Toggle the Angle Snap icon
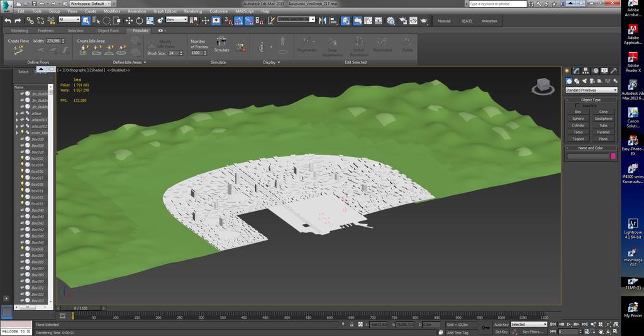Image resolution: width=644 pixels, height=336 pixels. click(x=238, y=21)
